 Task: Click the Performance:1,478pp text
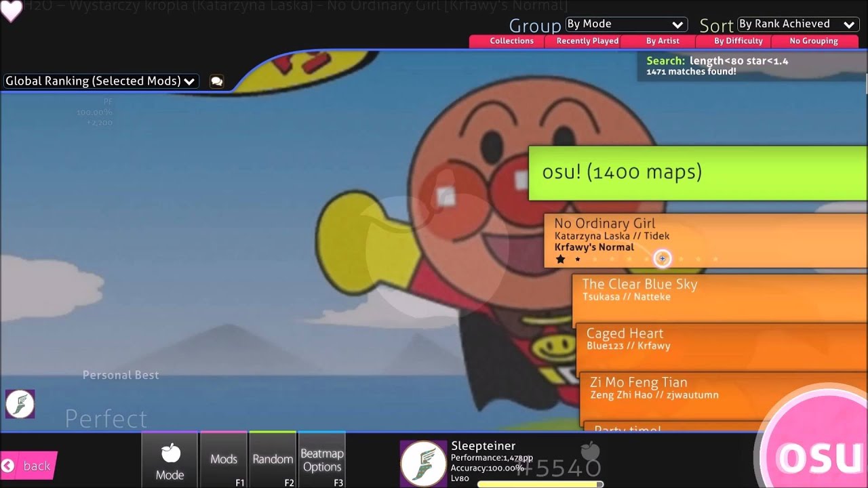click(492, 458)
